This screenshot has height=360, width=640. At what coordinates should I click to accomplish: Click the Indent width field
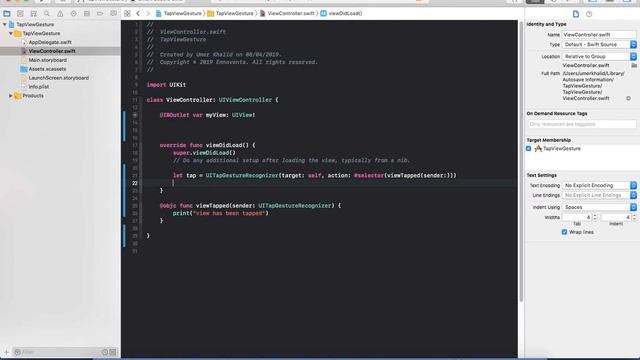[x=616, y=217]
